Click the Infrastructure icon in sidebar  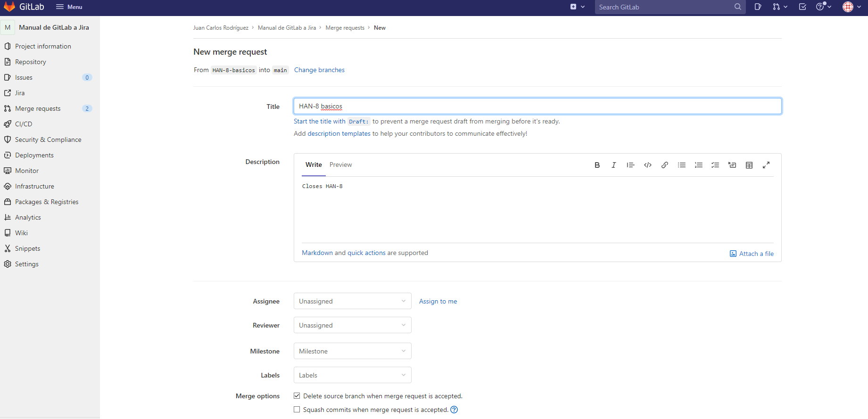(8, 186)
